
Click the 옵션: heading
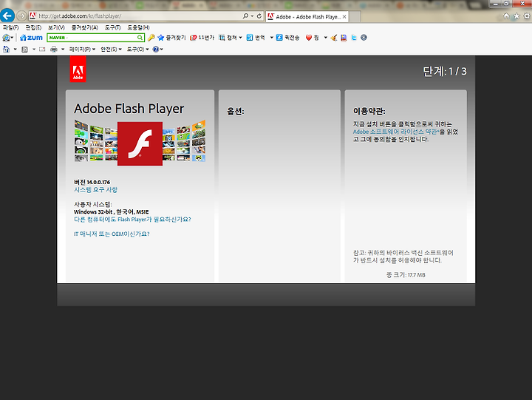click(x=236, y=112)
